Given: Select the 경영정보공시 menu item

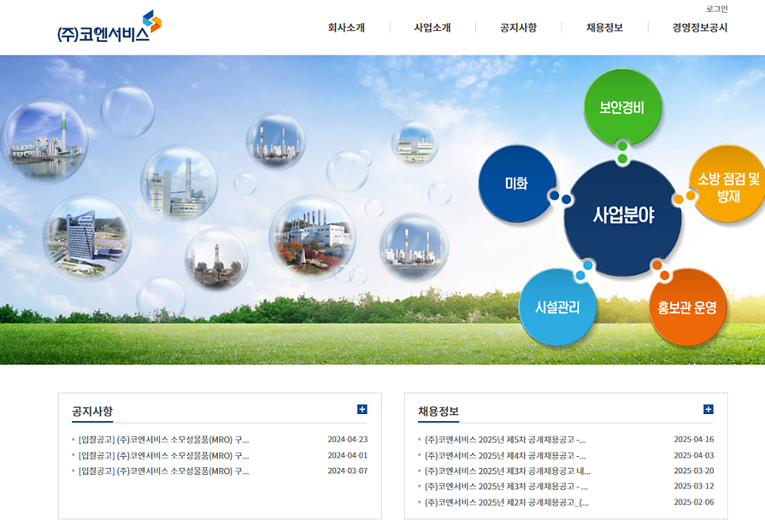Looking at the screenshot, I should click(699, 28).
